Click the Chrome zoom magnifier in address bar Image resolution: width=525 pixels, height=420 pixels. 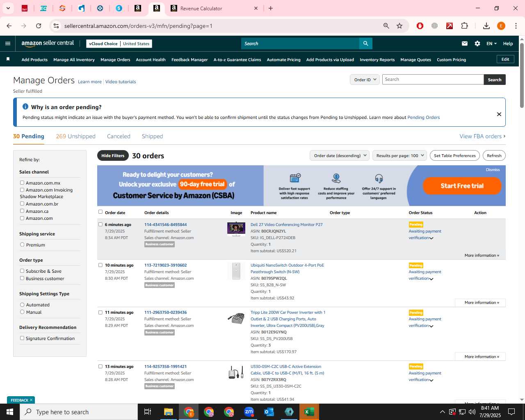point(386,26)
